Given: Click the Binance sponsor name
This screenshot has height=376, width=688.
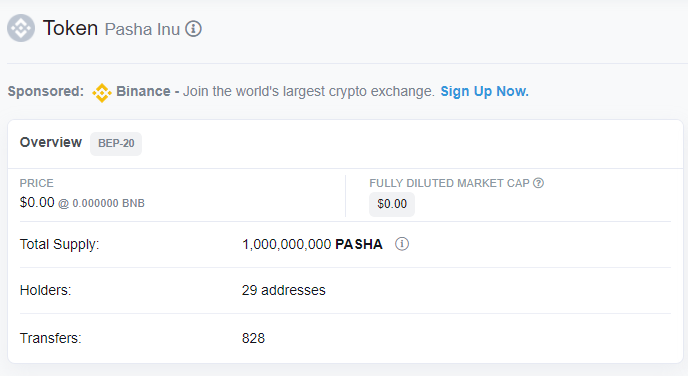Looking at the screenshot, I should tap(143, 91).
